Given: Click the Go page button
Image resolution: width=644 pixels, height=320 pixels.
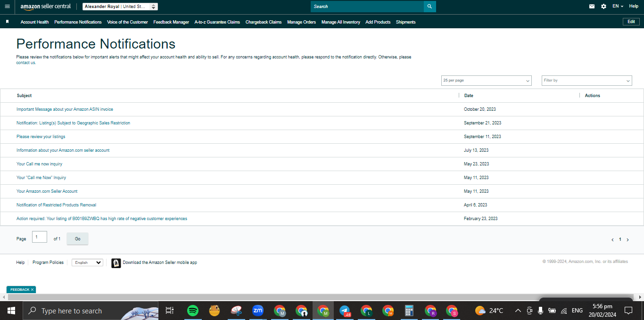Looking at the screenshot, I should point(77,239).
